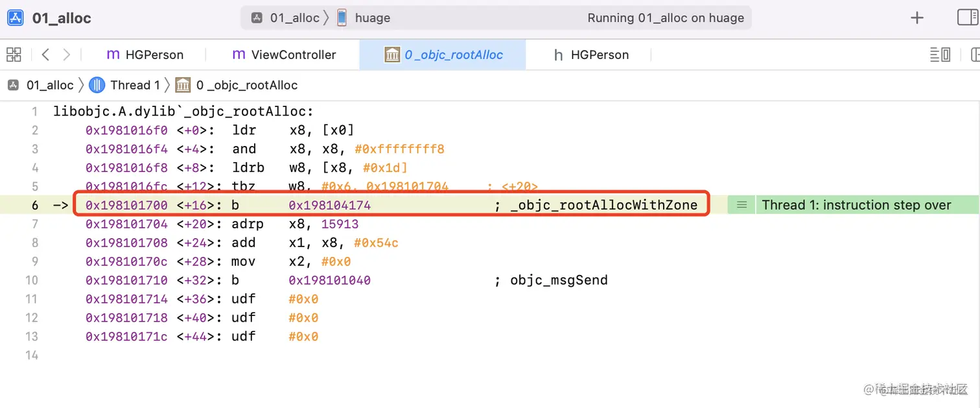980x408 pixels.
Task: Click the add x1, x8, #0x54c line
Action: [x=242, y=243]
